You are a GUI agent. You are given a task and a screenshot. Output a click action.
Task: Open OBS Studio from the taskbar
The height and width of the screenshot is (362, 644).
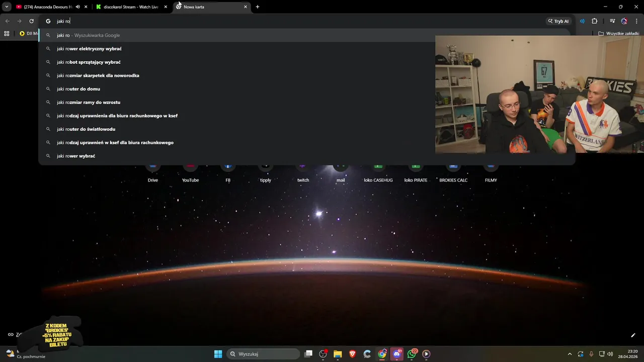click(323, 354)
